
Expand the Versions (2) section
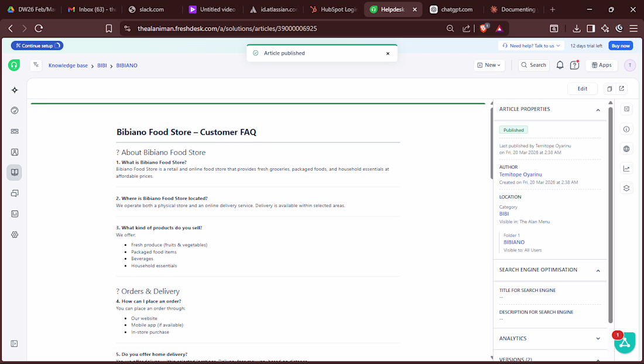[598, 360]
